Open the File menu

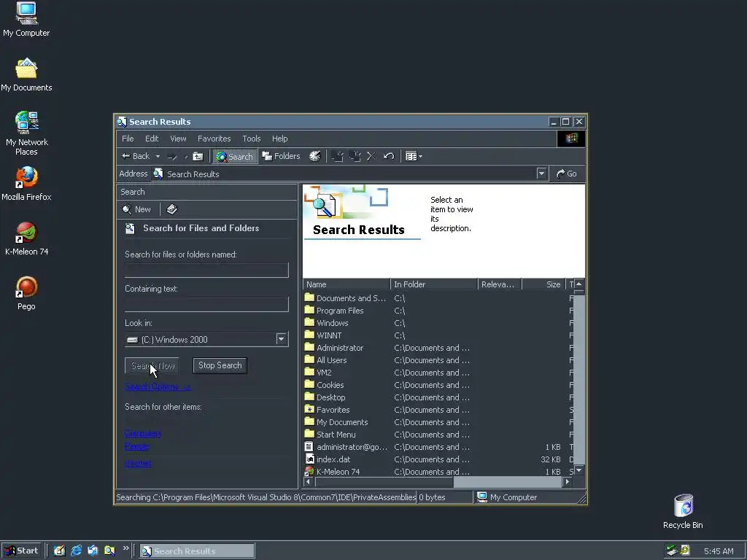tap(128, 139)
